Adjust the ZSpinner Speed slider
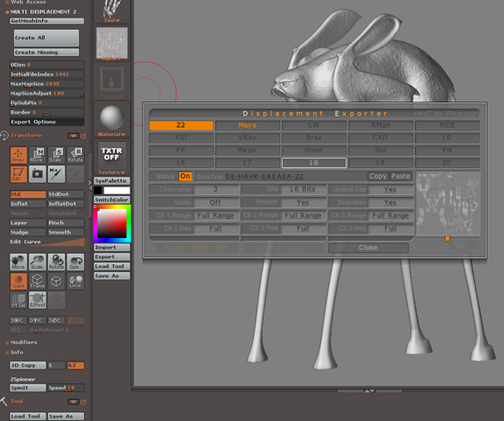This screenshot has width=504, height=421. click(66, 388)
